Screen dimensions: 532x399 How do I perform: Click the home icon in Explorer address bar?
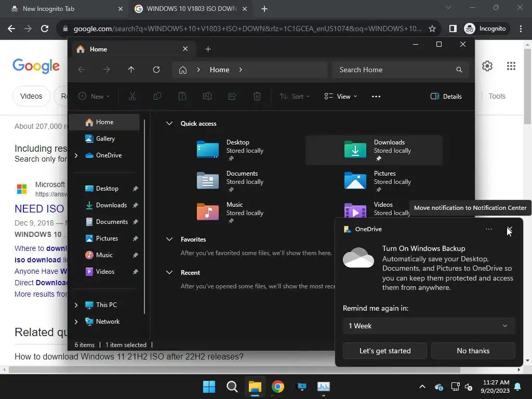pos(183,70)
